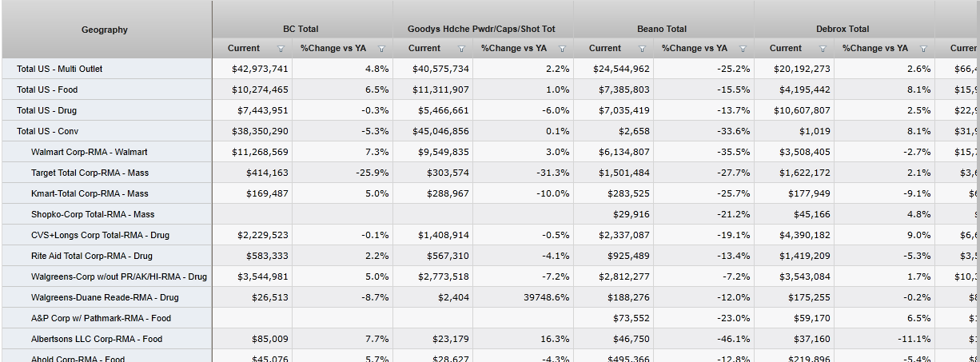980x362 pixels.
Task: Click filter icon on Goodys Current column
Action: (461, 49)
